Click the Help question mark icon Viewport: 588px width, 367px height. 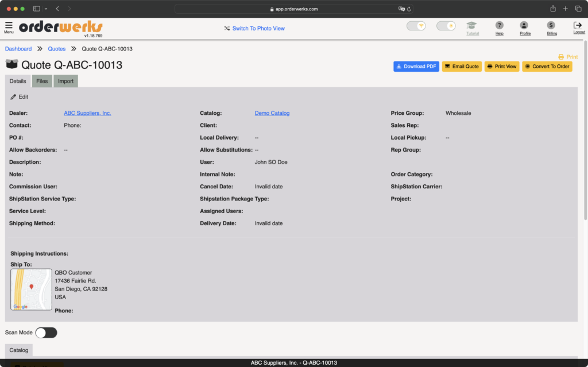499,25
